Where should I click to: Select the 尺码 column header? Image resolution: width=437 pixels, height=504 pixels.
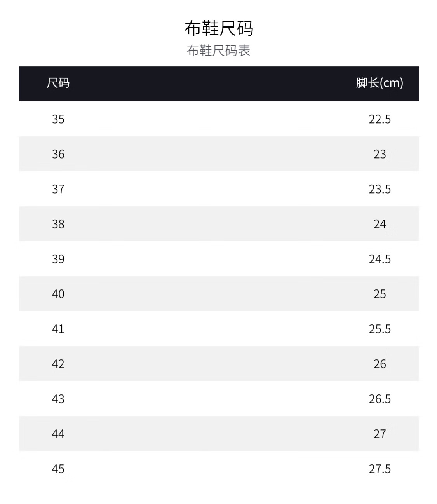coord(58,83)
